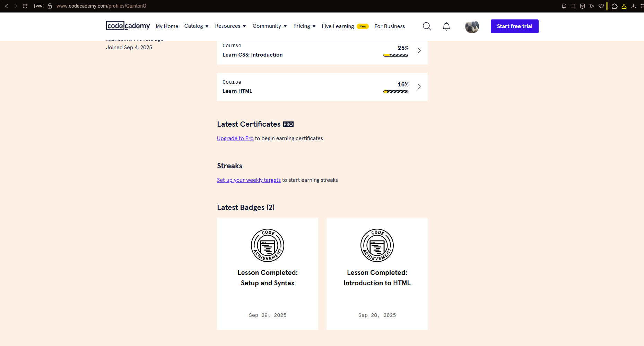Click the browser back arrow

click(7, 6)
